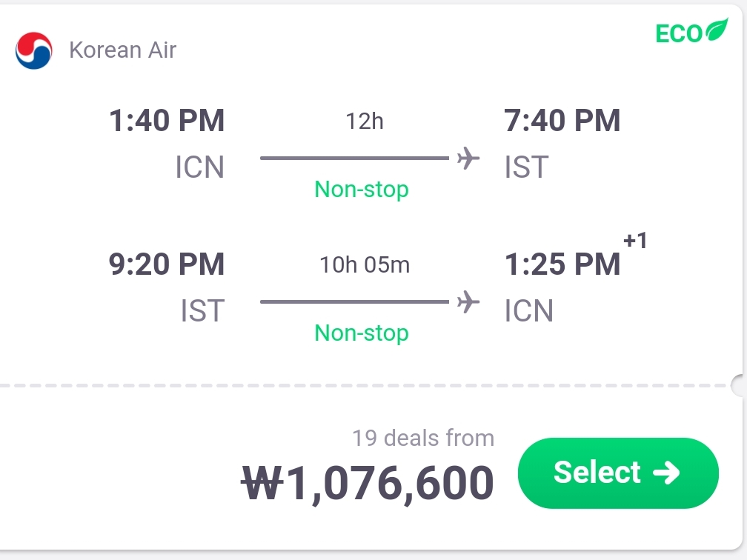The width and height of the screenshot is (747, 560).
Task: Click the return flight Non-stop label
Action: click(362, 333)
